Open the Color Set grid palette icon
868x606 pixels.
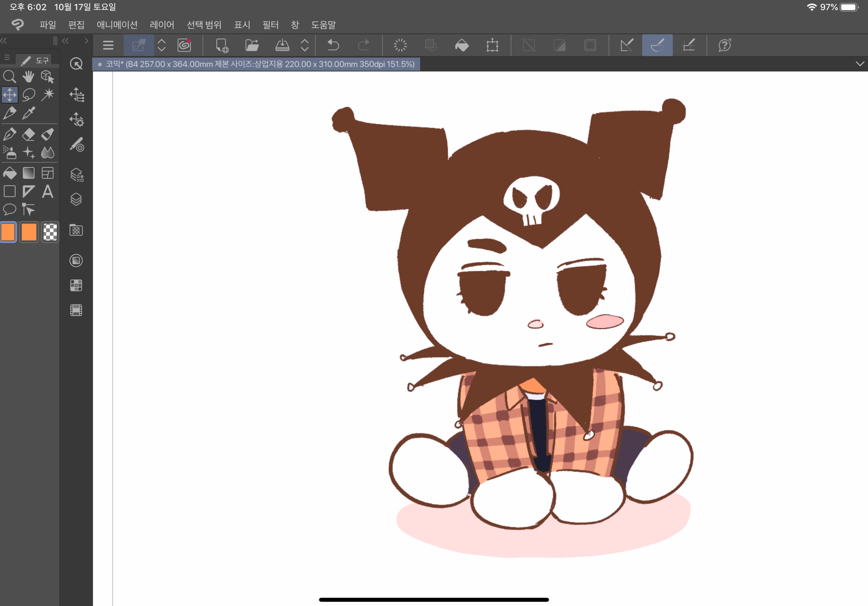click(76, 286)
